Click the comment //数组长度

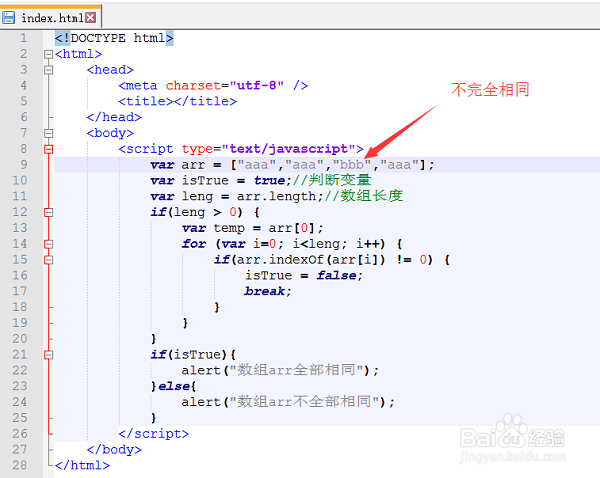coord(364,196)
